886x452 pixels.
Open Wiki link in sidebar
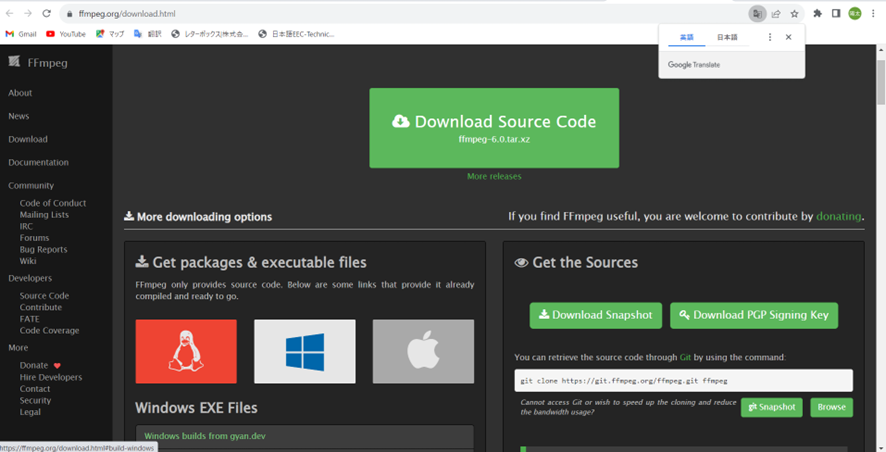pos(28,261)
